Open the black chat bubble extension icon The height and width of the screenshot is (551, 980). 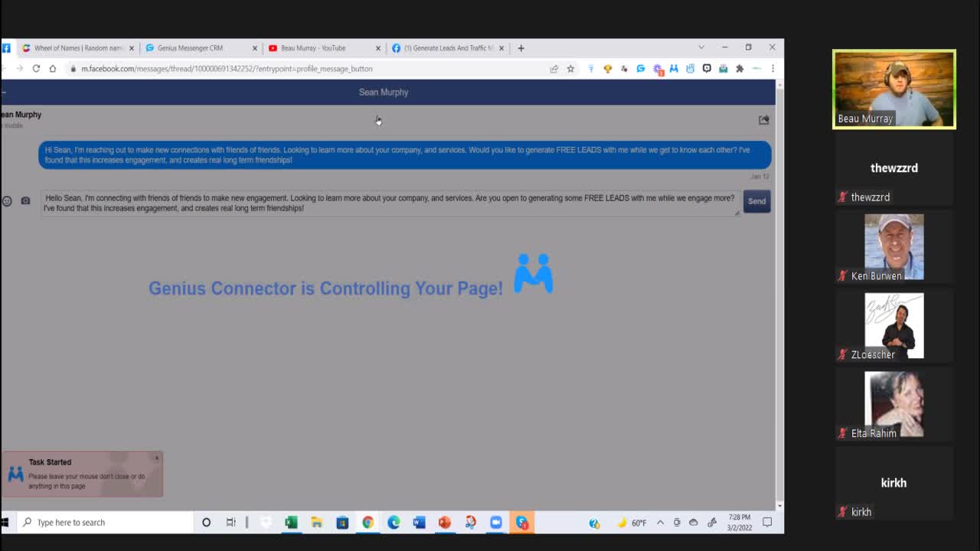tap(707, 69)
